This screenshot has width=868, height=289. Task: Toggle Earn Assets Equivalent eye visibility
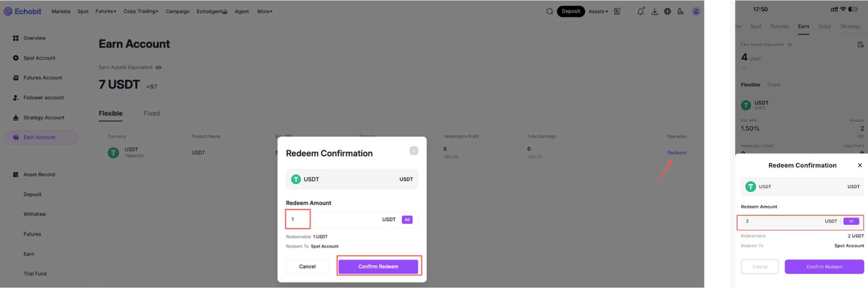[159, 67]
